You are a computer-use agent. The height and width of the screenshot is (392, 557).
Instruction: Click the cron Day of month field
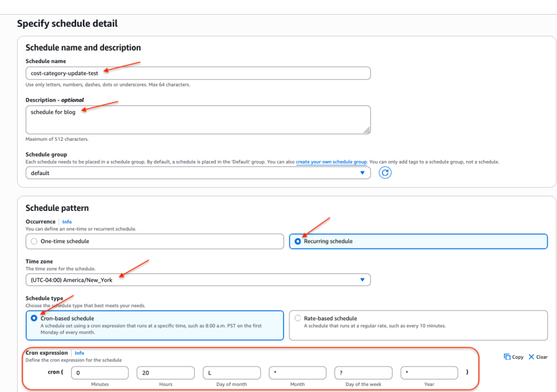[232, 373]
